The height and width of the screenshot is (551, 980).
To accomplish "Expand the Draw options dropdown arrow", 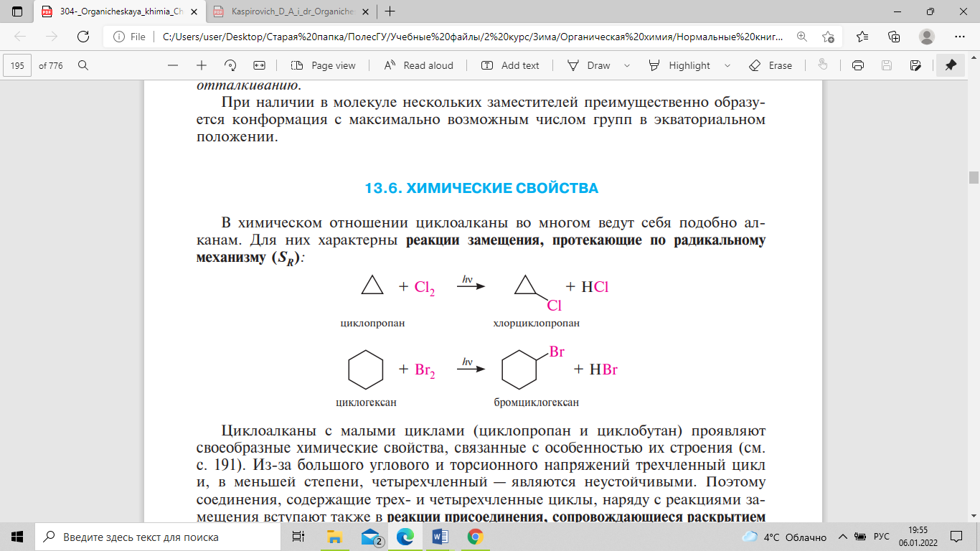I will coord(627,65).
